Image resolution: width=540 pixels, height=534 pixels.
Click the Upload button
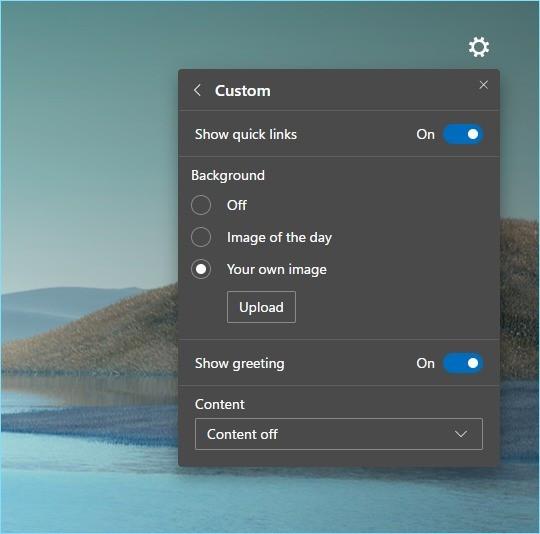[x=261, y=307]
